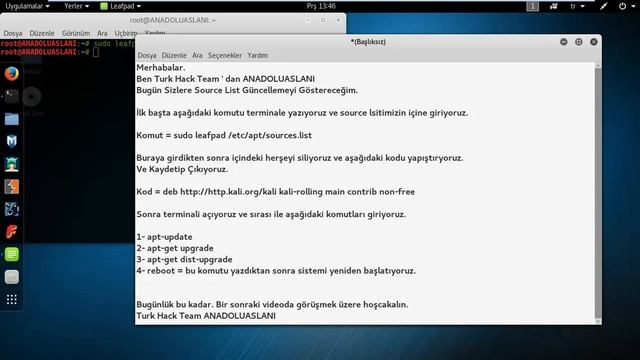
Task: Click line 'Bugün Sizlere Source List Güncellemeyi'
Action: [x=247, y=90]
